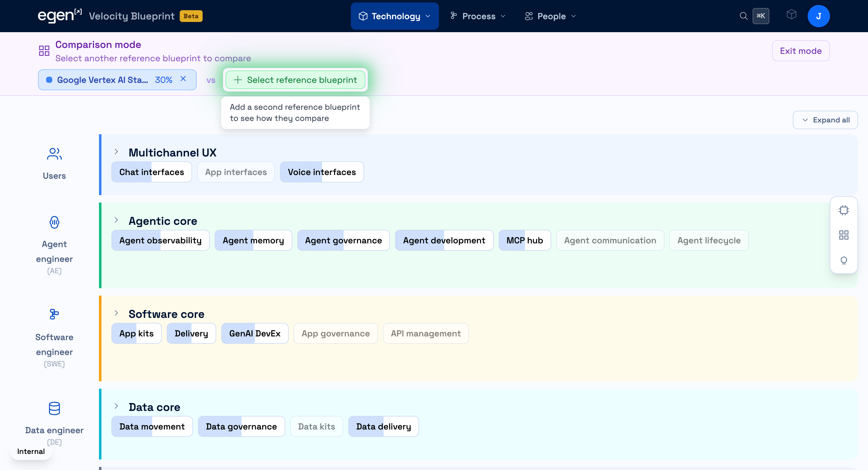The image size is (868, 470).
Task: Open the J user avatar
Action: [x=818, y=16]
